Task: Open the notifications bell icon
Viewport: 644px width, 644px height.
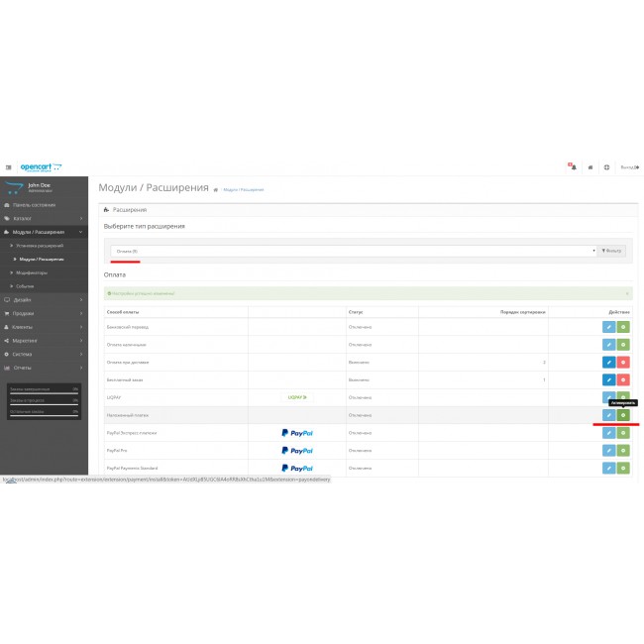Action: (572, 167)
